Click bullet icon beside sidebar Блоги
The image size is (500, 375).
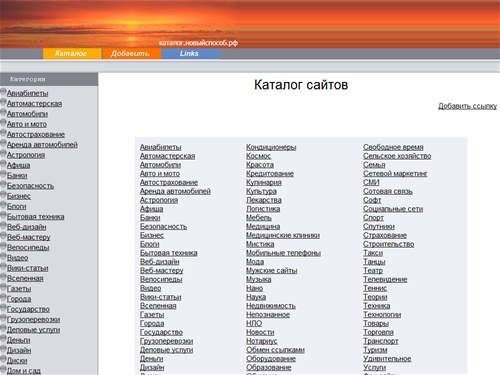3,205
